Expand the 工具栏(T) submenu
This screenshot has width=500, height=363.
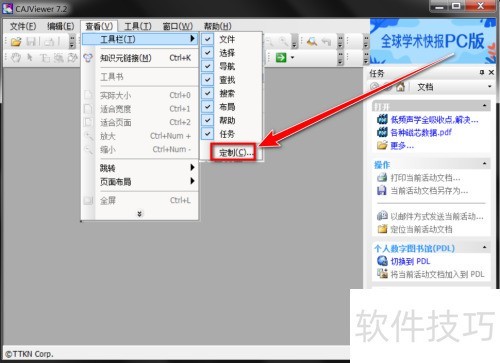(140, 39)
